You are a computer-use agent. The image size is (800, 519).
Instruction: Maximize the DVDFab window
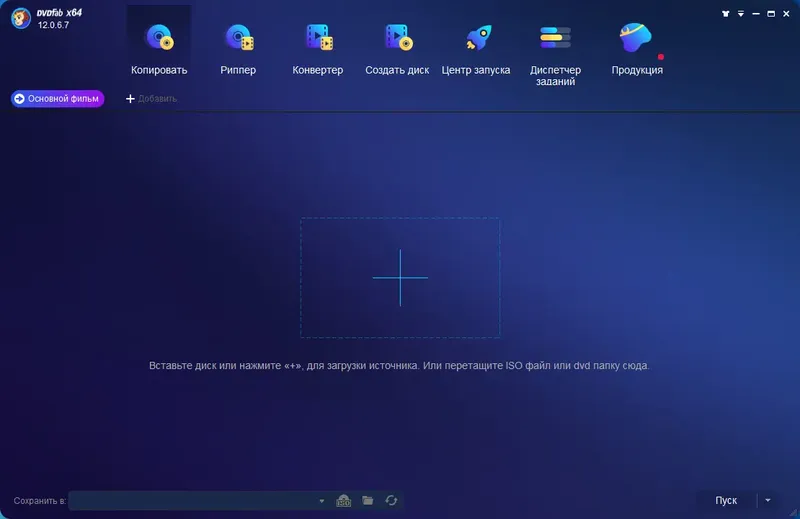771,14
